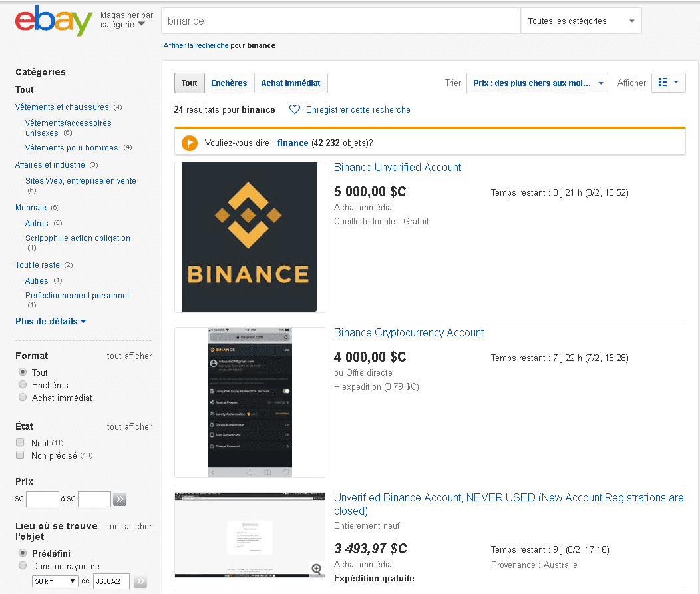This screenshot has height=594, width=700.
Task: Open the desktop screenshot listing thumbnail
Action: coord(250,535)
